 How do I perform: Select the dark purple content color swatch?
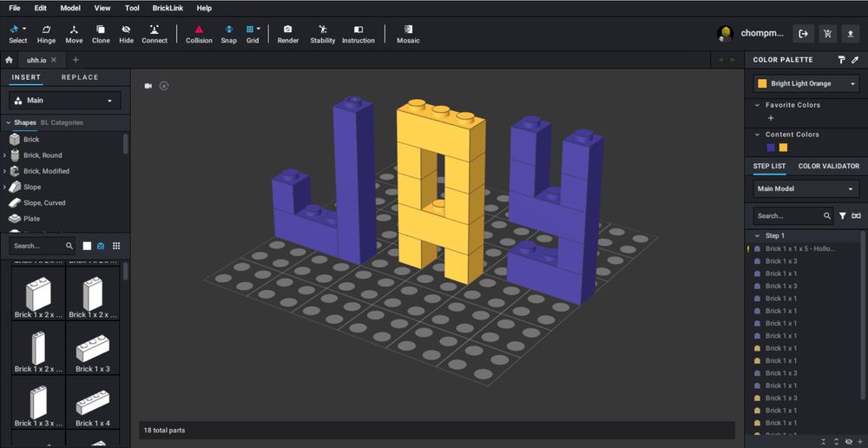pos(771,148)
